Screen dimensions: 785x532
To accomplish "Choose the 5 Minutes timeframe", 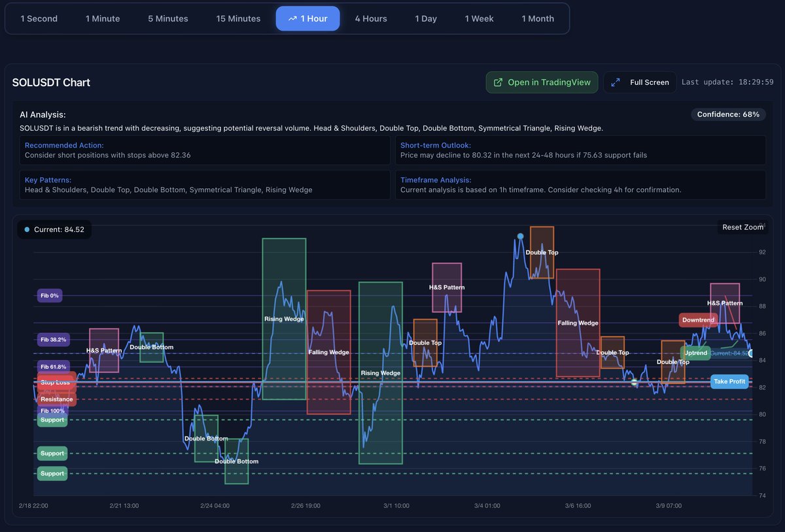I will coord(168,18).
